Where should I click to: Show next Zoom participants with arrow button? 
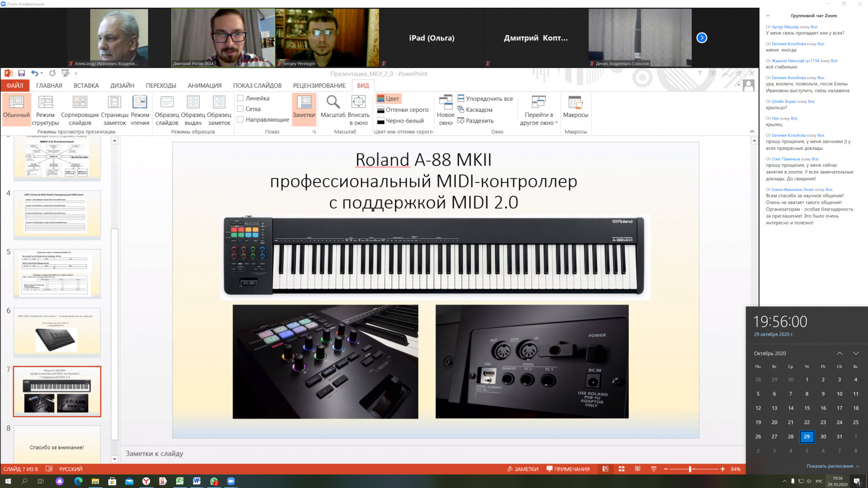coord(702,38)
